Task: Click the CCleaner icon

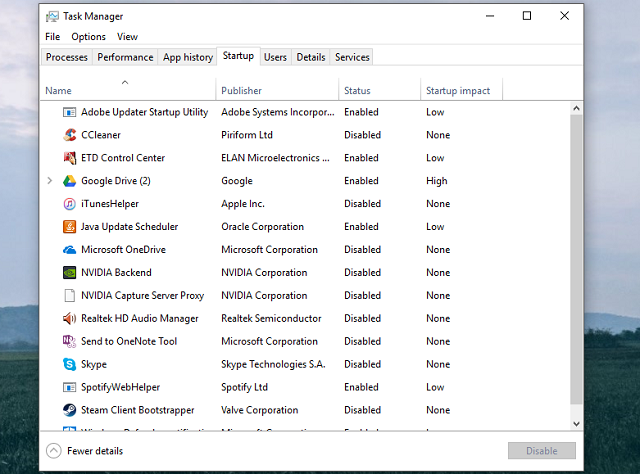Action: click(69, 135)
